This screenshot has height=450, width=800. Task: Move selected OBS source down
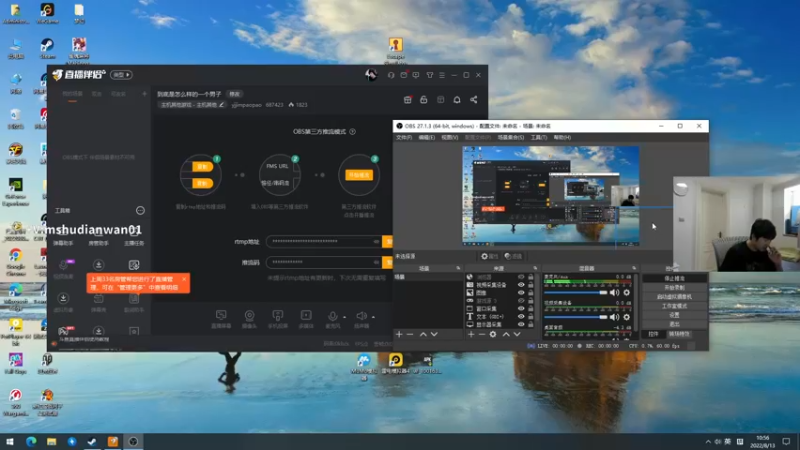tap(517, 334)
